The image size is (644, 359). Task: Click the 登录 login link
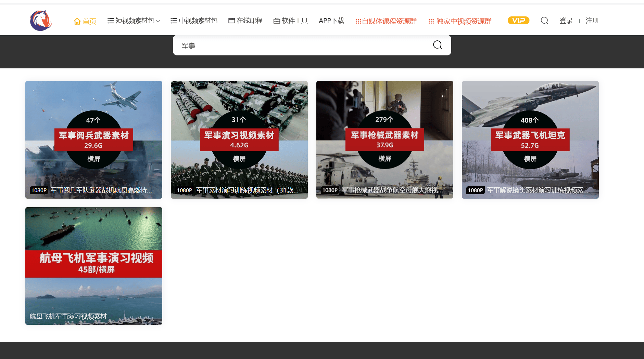click(566, 21)
